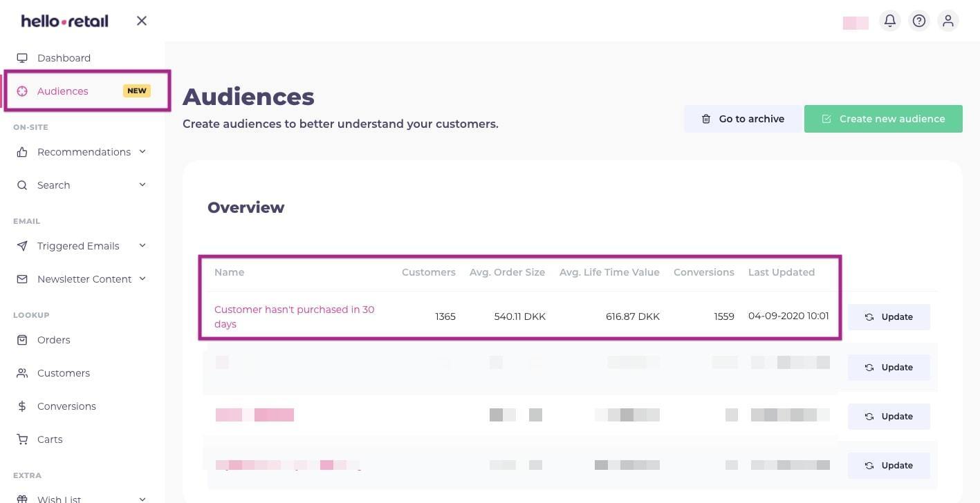The width and height of the screenshot is (980, 503).
Task: Expand the Recommendations submenu chevron
Action: [142, 151]
